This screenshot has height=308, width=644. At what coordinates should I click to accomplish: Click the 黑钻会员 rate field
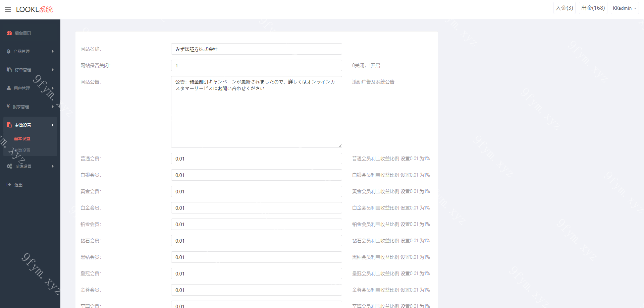[257, 257]
